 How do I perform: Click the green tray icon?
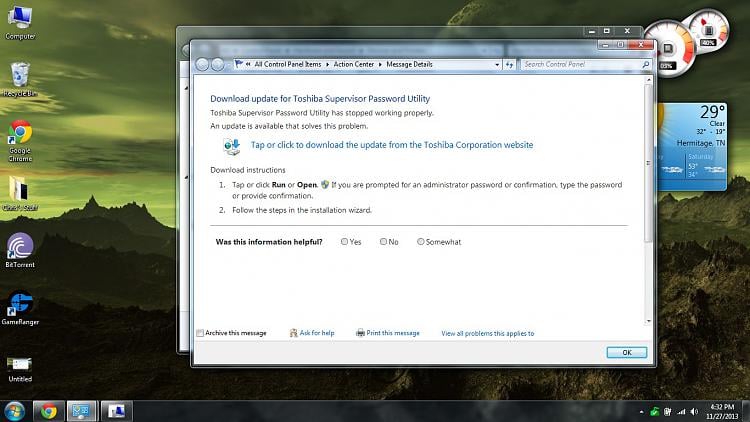pos(654,411)
